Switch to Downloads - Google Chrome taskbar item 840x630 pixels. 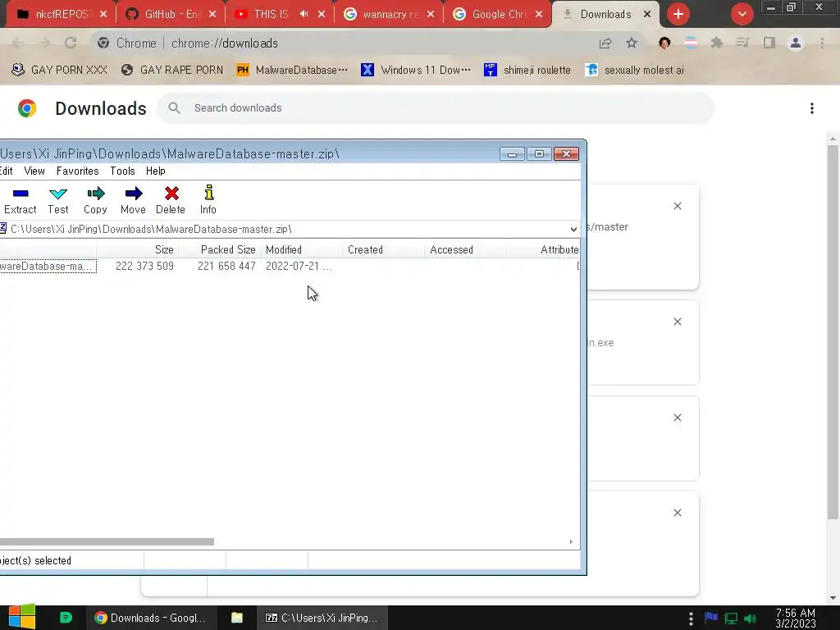(x=152, y=618)
